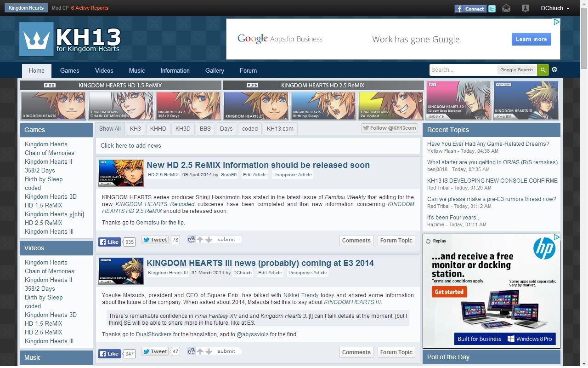Click 'Click here to add news'

[131, 146]
